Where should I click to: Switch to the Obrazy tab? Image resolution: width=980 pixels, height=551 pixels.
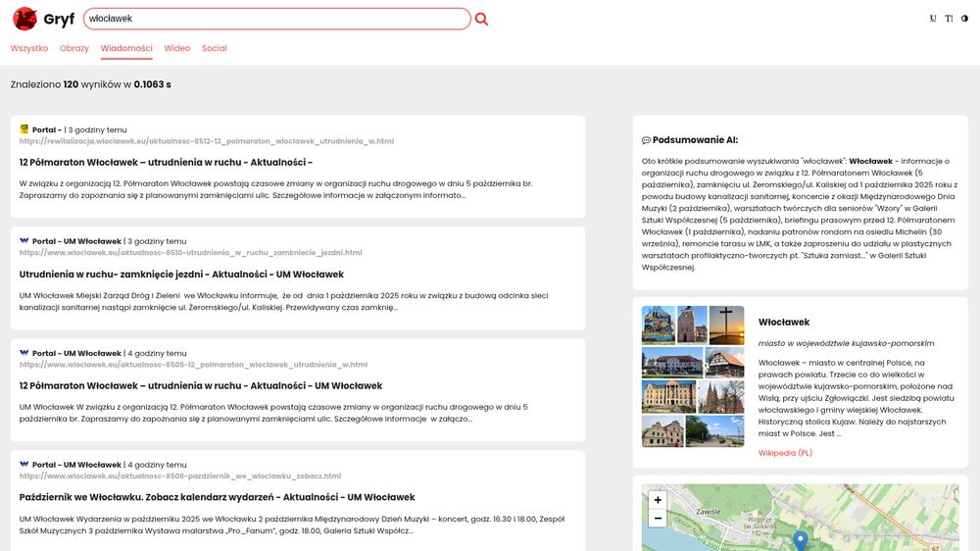click(74, 48)
